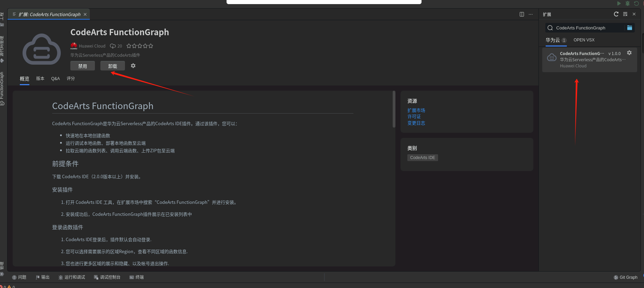
Task: Open the 评分 ratings tab
Action: [x=71, y=79]
